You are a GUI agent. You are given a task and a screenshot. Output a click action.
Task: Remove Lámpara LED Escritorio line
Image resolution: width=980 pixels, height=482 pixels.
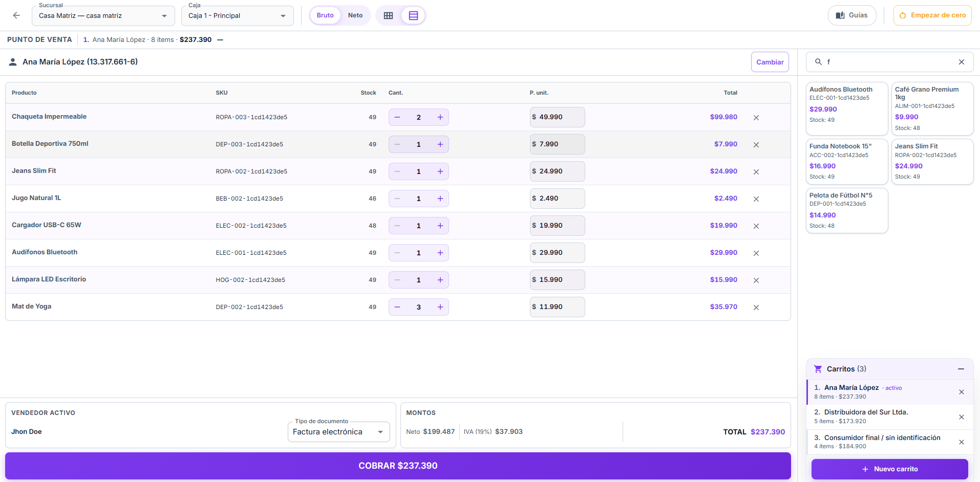coord(756,280)
